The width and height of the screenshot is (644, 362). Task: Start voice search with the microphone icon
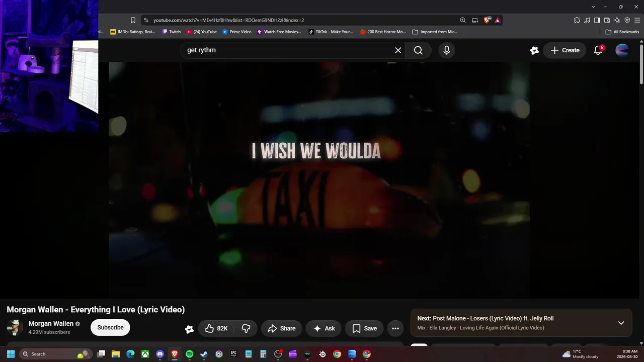[447, 50]
